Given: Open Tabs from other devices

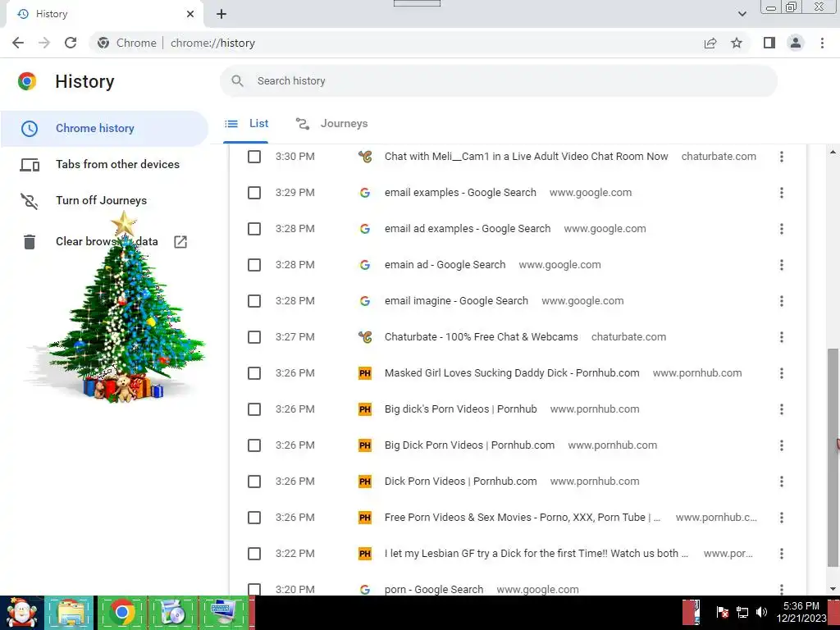Looking at the screenshot, I should point(117,164).
